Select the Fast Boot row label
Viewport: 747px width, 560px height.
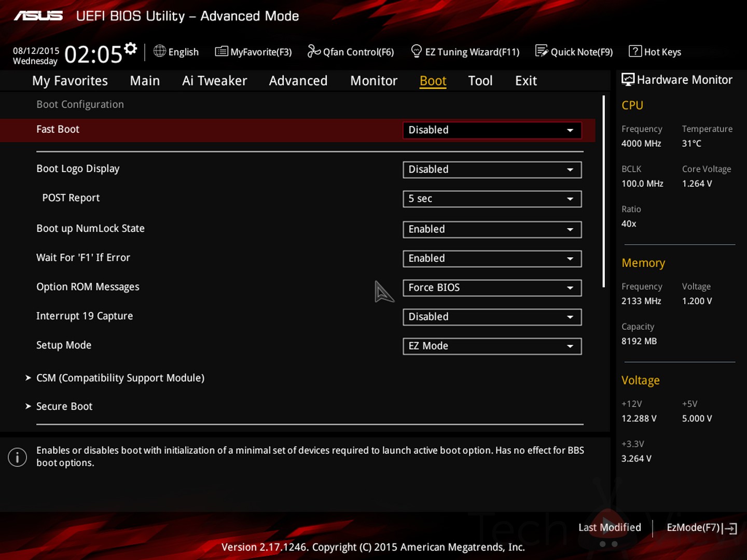[x=58, y=129]
